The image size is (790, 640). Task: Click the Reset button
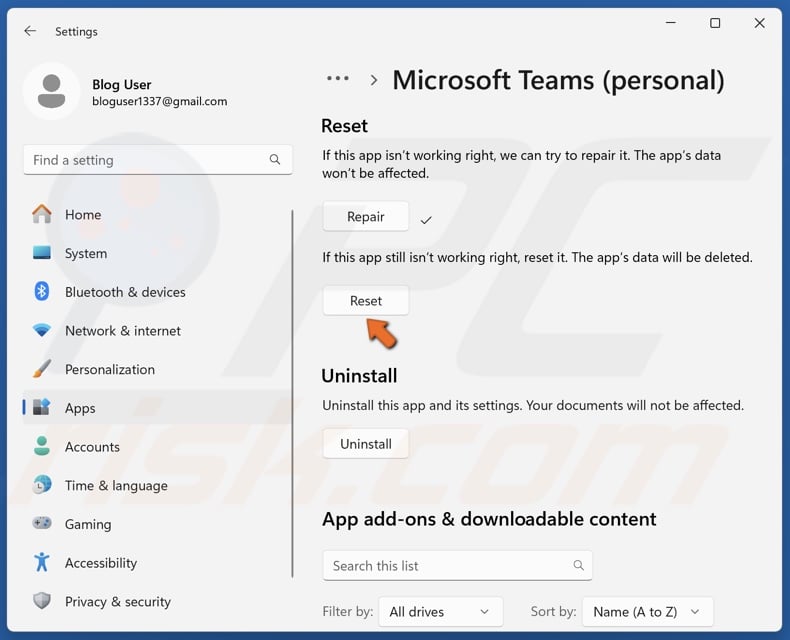pos(366,301)
